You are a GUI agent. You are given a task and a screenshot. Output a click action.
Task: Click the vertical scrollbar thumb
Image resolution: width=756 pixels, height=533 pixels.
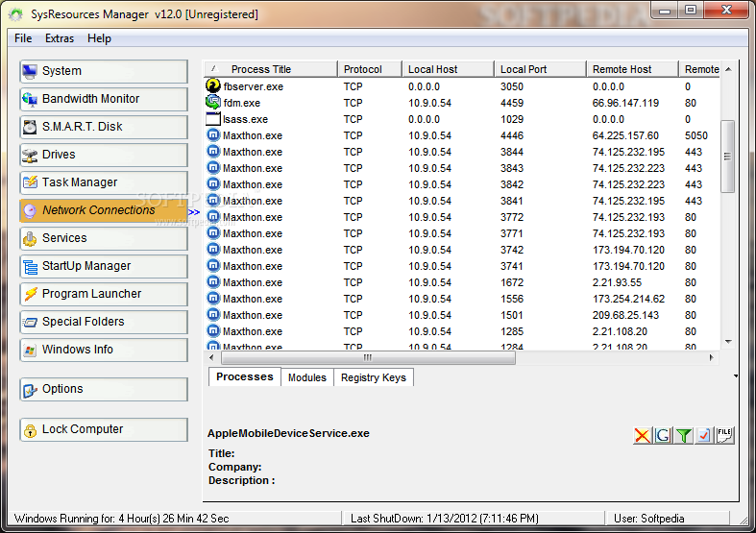727,157
